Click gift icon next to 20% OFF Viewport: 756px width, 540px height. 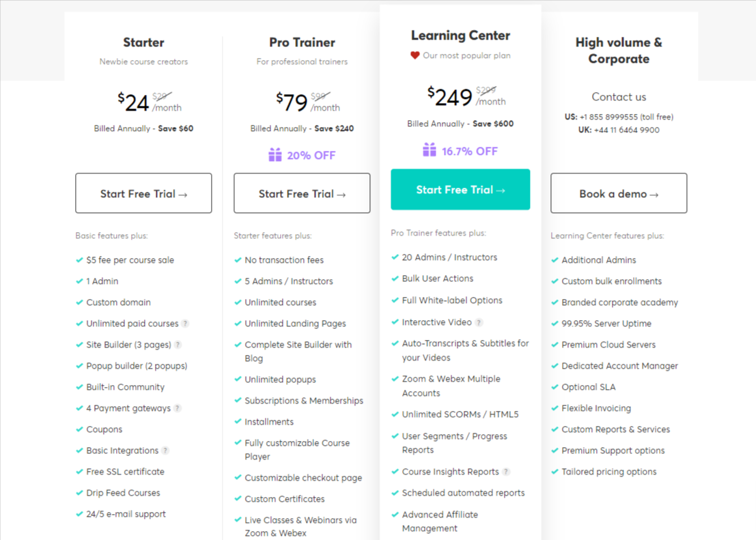275,155
